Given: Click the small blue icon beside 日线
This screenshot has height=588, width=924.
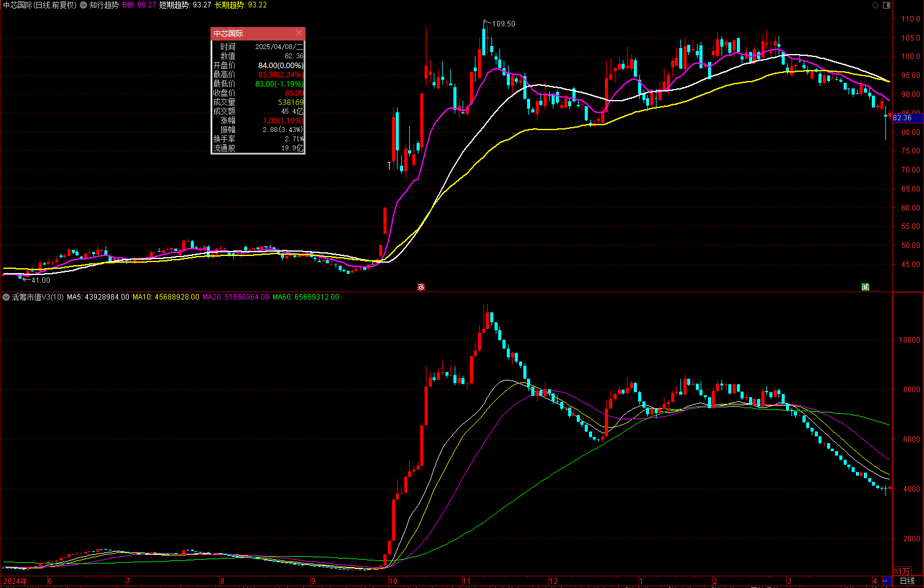Looking at the screenshot, I should point(886,581).
